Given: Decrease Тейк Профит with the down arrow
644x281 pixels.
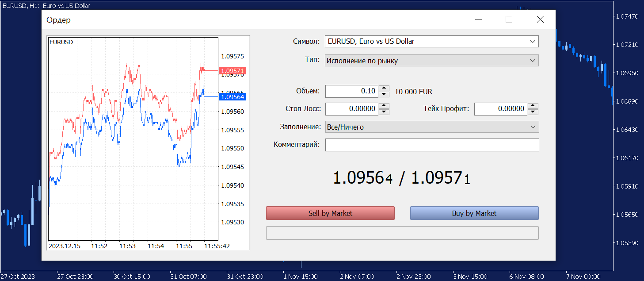Looking at the screenshot, I should (533, 112).
